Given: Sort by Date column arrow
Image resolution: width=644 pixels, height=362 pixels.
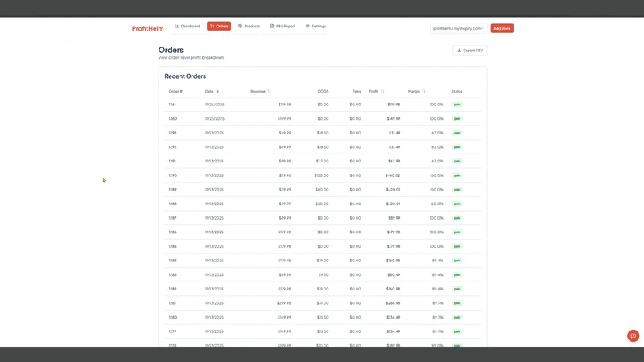Looking at the screenshot, I should (x=217, y=91).
